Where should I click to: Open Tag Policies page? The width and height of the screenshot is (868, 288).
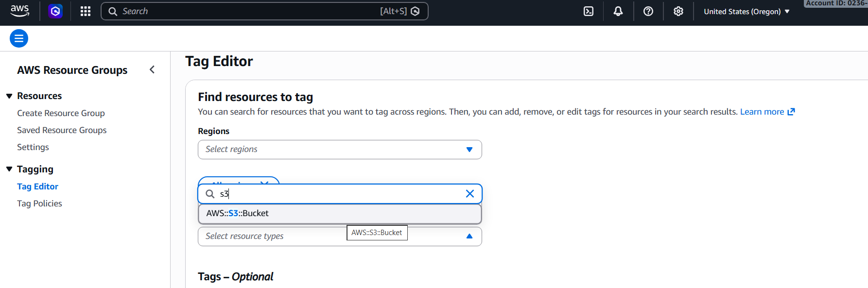click(39, 203)
